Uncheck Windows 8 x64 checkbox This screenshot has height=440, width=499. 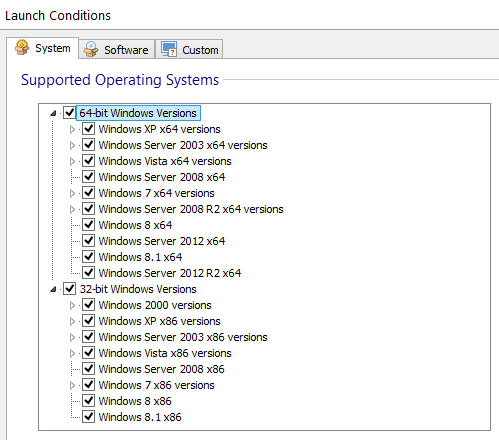[x=89, y=225]
